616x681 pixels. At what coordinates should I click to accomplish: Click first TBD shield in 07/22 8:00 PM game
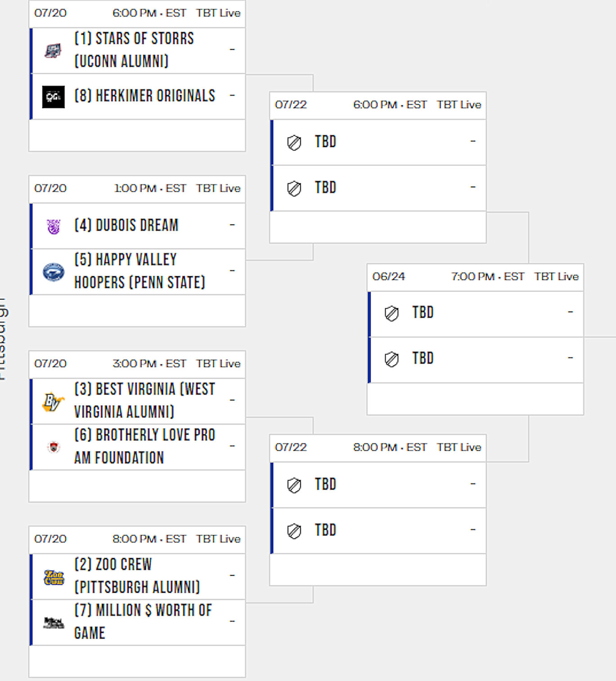[x=294, y=485]
